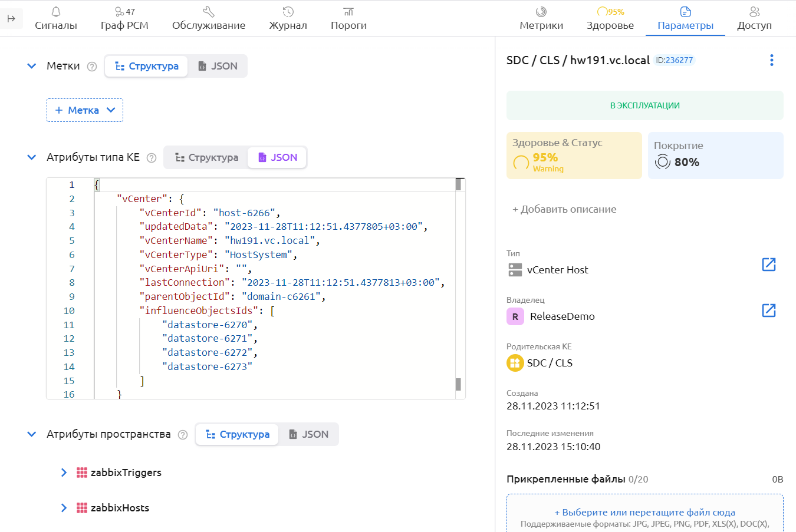Switch to the Метрики tab
796x532 pixels.
coord(541,19)
